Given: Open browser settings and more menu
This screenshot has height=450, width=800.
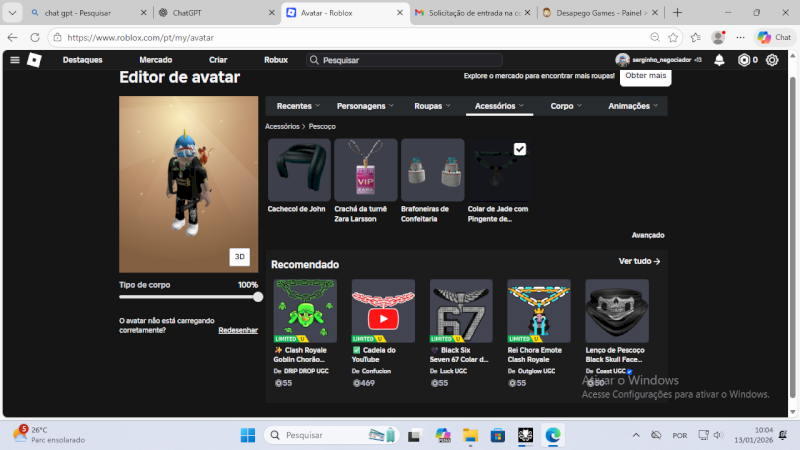Looking at the screenshot, I should 740,37.
